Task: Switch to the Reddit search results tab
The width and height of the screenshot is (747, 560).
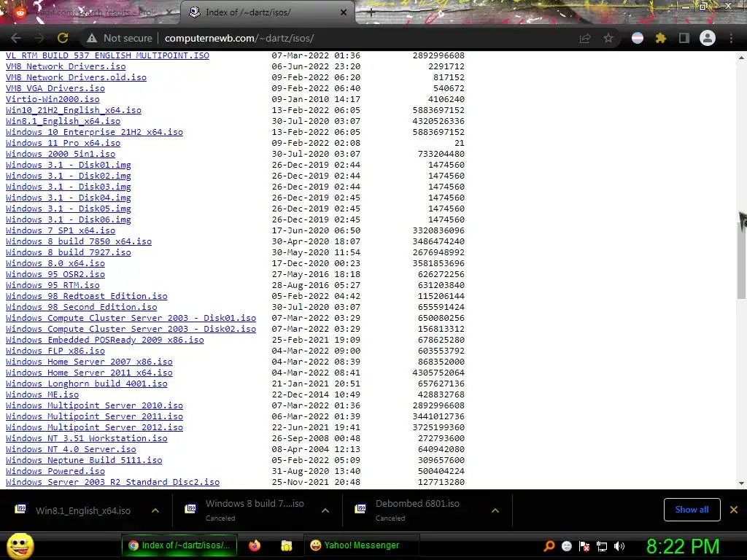Action: [x=90, y=12]
